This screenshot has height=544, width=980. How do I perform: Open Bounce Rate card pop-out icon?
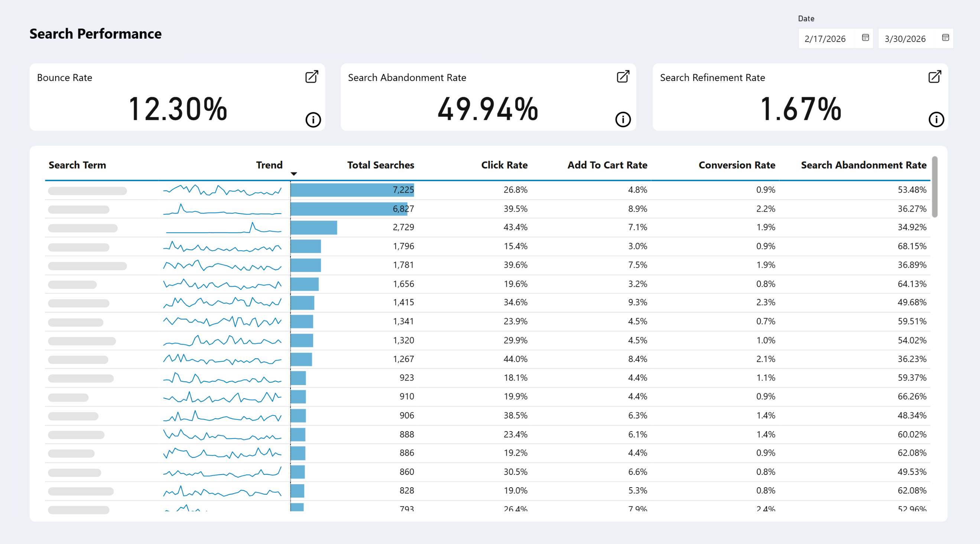312,77
